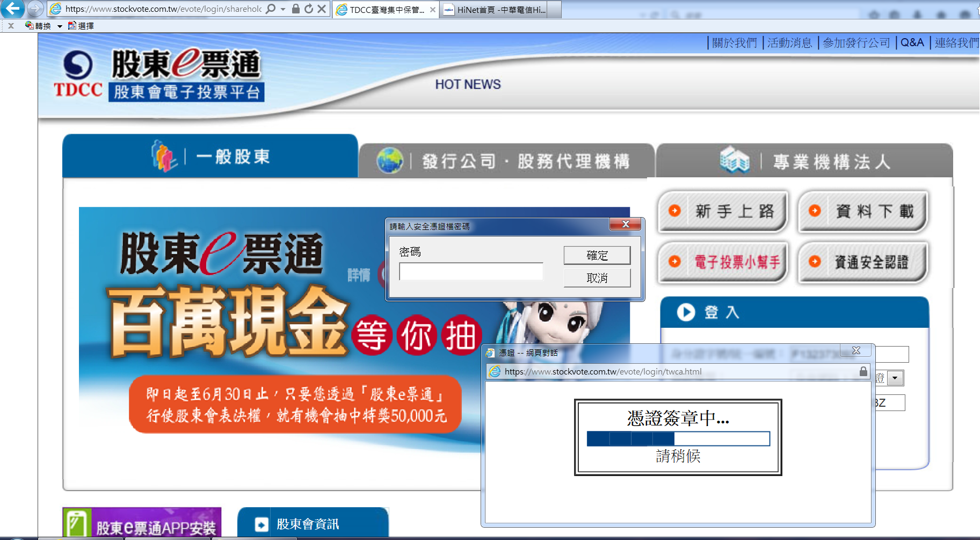The height and width of the screenshot is (540, 980).
Task: Close the 轉換 toolbar with its X
Action: point(11,26)
